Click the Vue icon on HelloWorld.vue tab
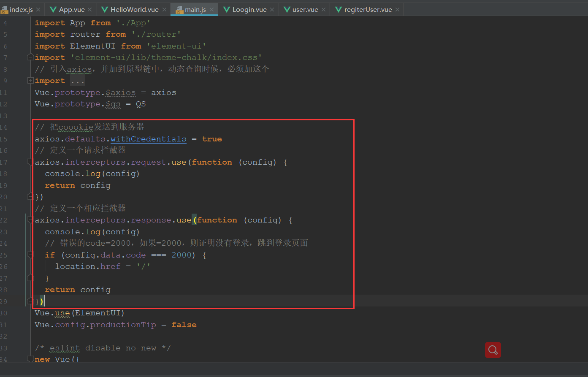The image size is (588, 377). click(x=105, y=9)
